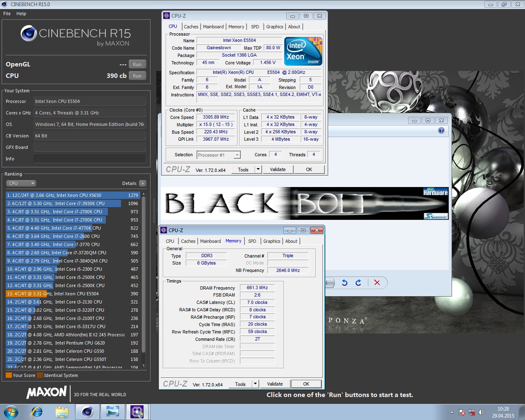Open Caches tab in lower CPU-Z
The width and height of the screenshot is (525, 420).
click(x=188, y=241)
